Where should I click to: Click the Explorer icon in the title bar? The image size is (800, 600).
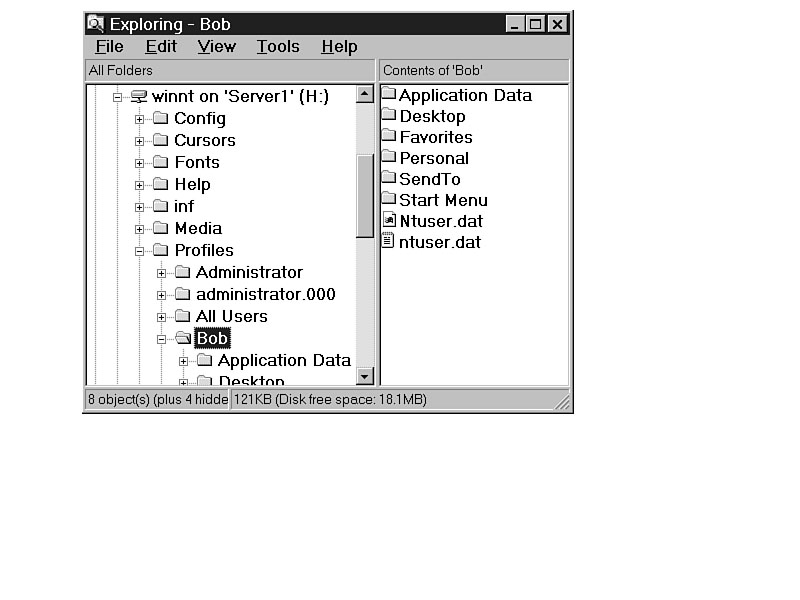coord(96,23)
